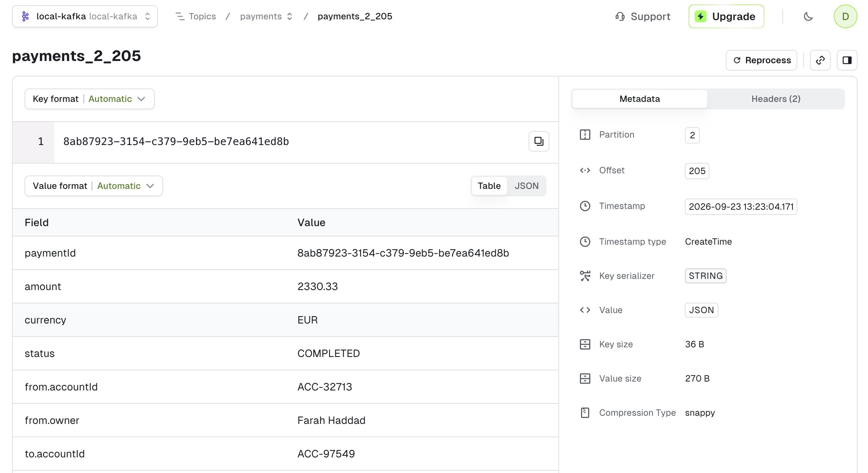The width and height of the screenshot is (868, 473).
Task: Select Table value view
Action: pyautogui.click(x=489, y=186)
